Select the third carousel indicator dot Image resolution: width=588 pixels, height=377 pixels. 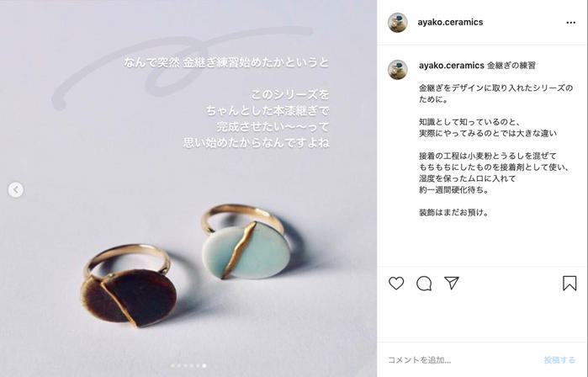(x=185, y=365)
